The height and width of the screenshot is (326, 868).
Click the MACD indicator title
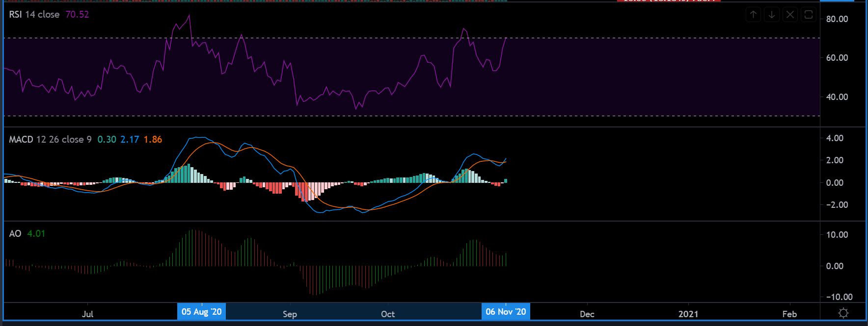(50, 140)
